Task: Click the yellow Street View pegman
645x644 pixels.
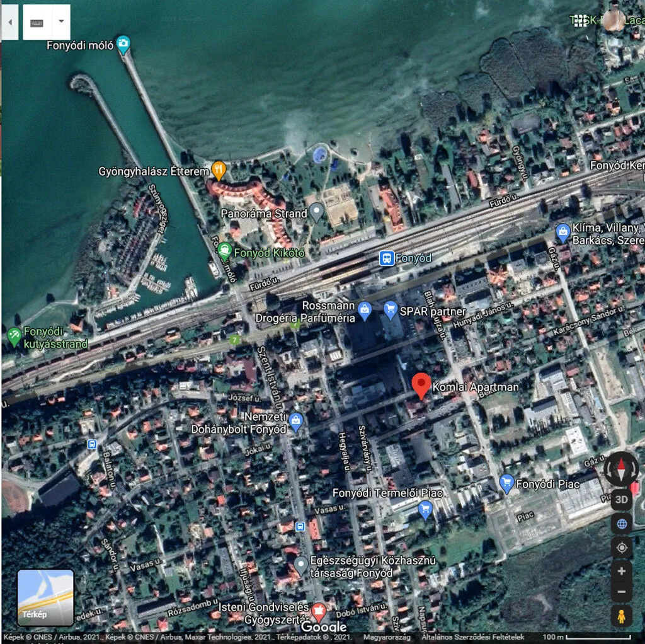Action: (x=622, y=616)
